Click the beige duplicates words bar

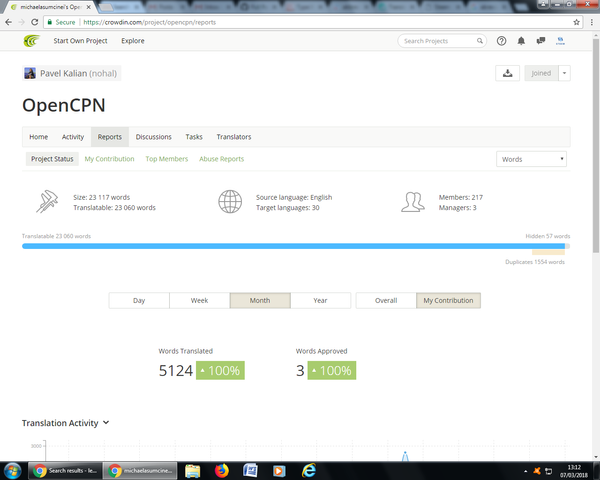coord(548,253)
